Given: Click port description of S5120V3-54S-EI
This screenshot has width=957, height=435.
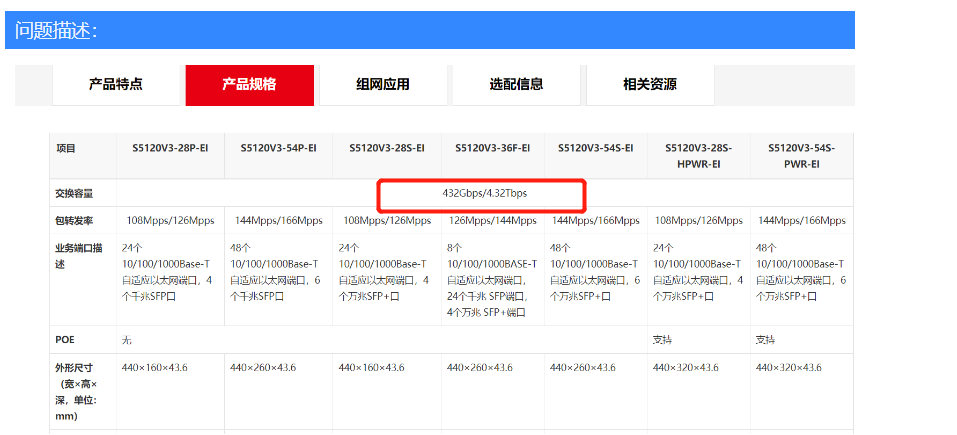Looking at the screenshot, I should tap(595, 272).
